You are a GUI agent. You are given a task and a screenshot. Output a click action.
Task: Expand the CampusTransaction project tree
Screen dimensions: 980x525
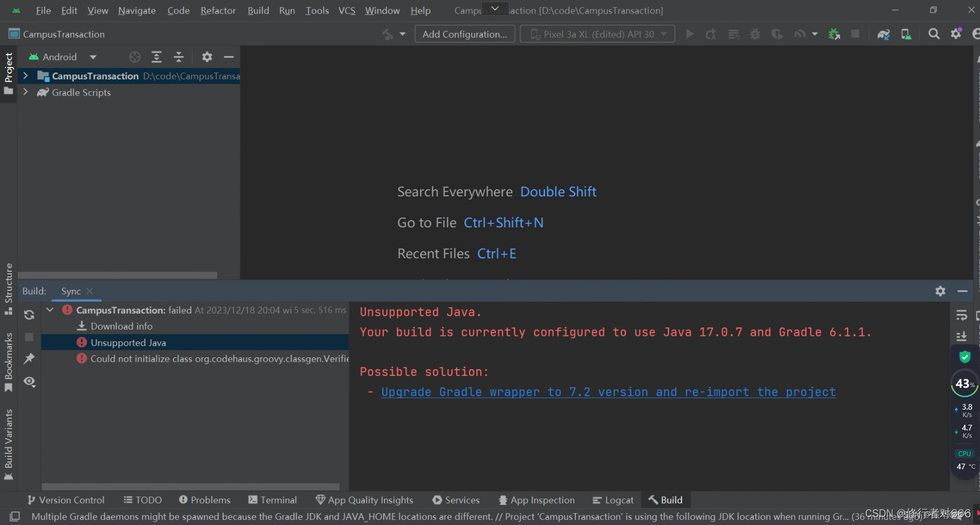(x=25, y=75)
